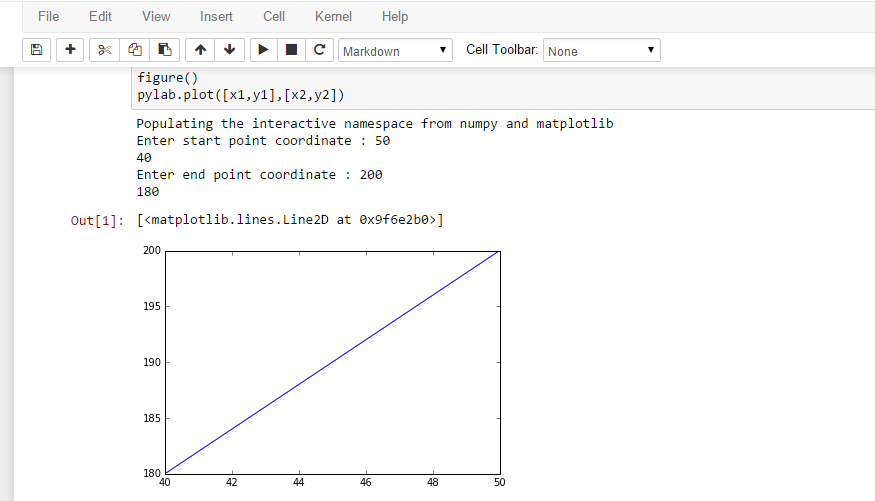Click the blue line plot output image

click(x=332, y=362)
